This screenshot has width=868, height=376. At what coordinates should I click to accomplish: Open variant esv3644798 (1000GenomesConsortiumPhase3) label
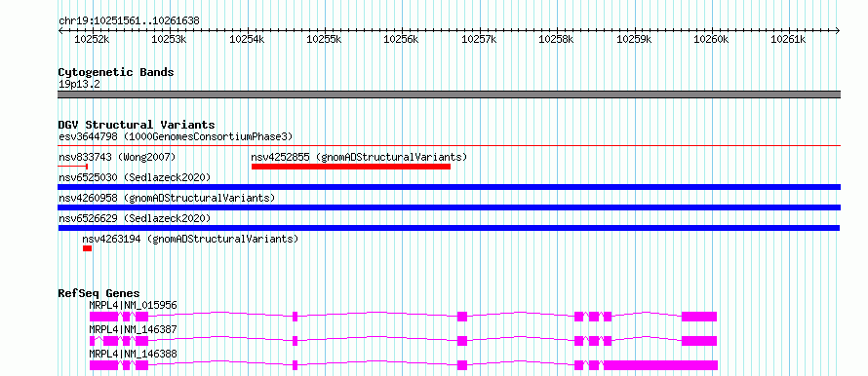click(176, 136)
